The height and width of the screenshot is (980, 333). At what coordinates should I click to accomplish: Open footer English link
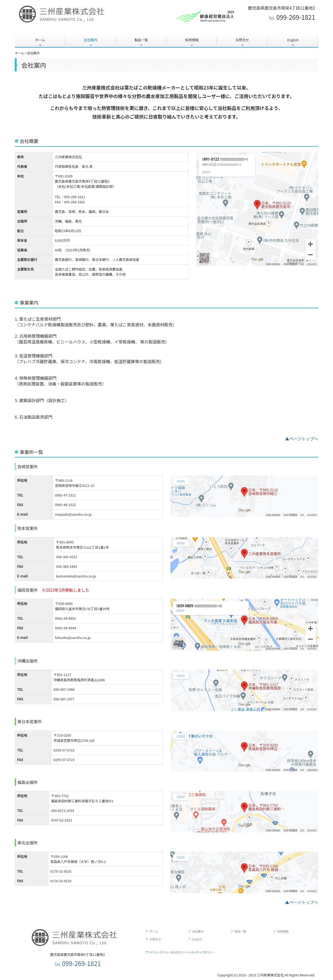coord(197,939)
